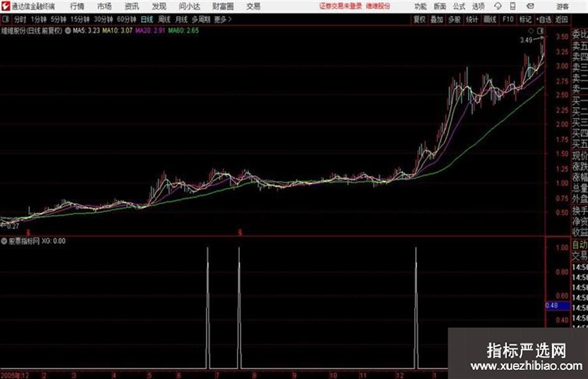The height and width of the screenshot is (379, 588).
Task: Expand the 股票指标网 sub-indicator dropdown arrow
Action: coord(4,241)
